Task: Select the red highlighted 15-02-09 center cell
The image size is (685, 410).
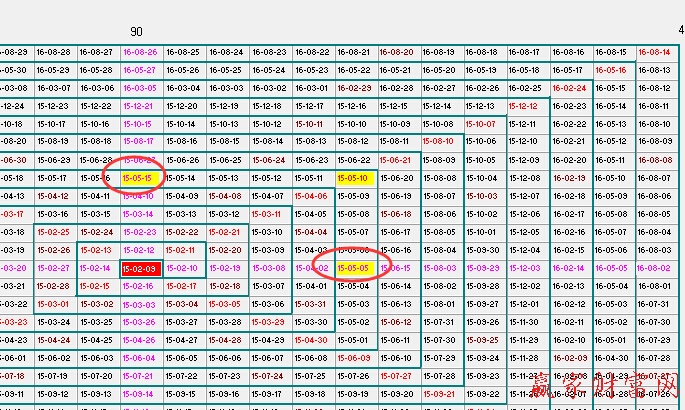Action: click(139, 268)
